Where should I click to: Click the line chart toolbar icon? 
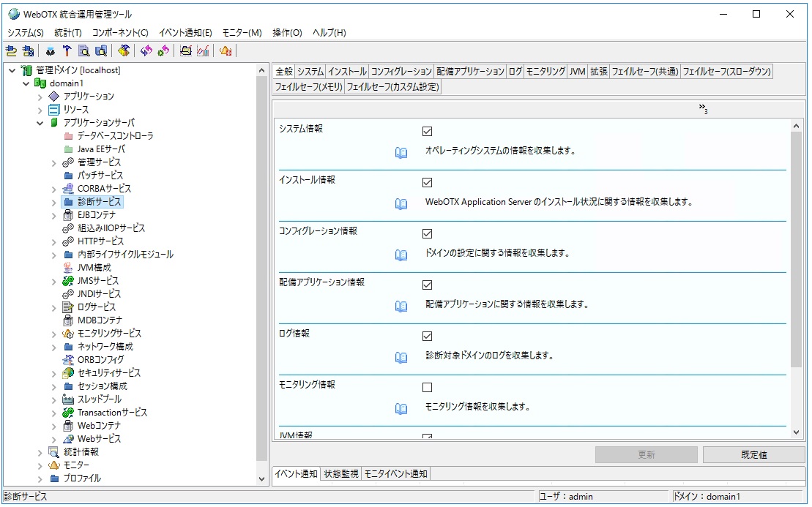click(x=203, y=50)
